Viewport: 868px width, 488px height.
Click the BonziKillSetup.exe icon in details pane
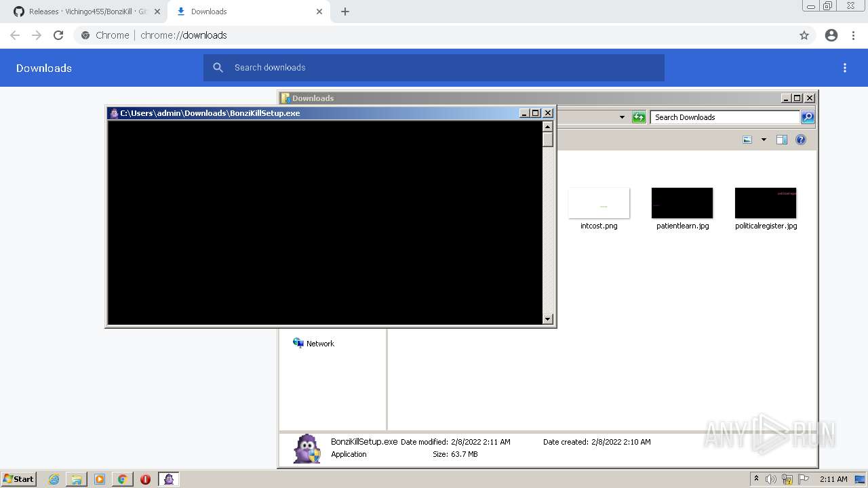[307, 449]
